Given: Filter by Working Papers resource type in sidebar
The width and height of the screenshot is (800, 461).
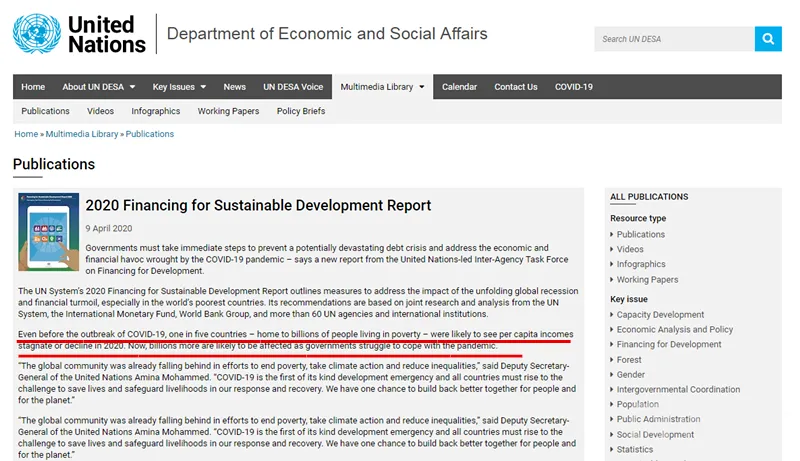Looking at the screenshot, I should tap(647, 279).
